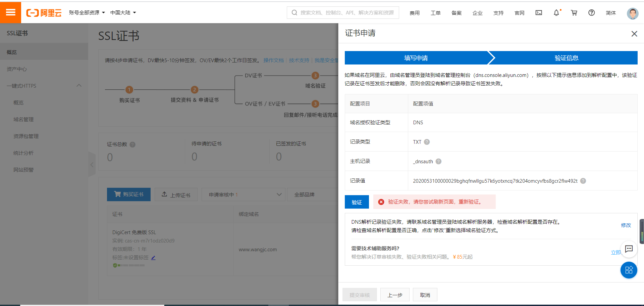Click the _dnsauth host record value
644x306 pixels.
click(423, 161)
